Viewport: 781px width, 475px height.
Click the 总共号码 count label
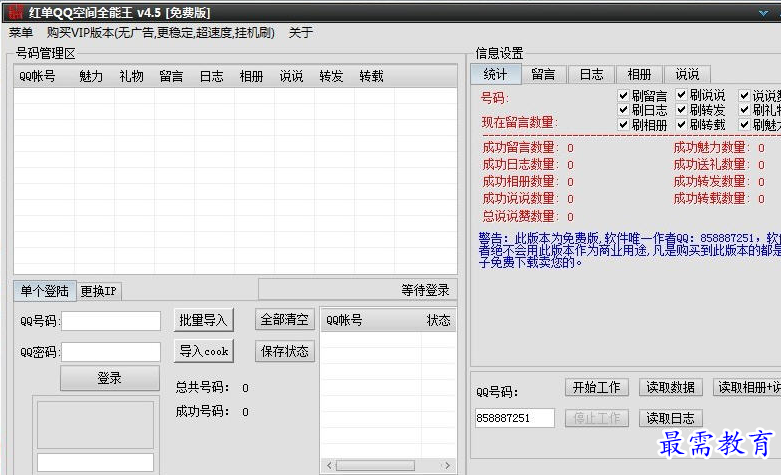point(202,387)
